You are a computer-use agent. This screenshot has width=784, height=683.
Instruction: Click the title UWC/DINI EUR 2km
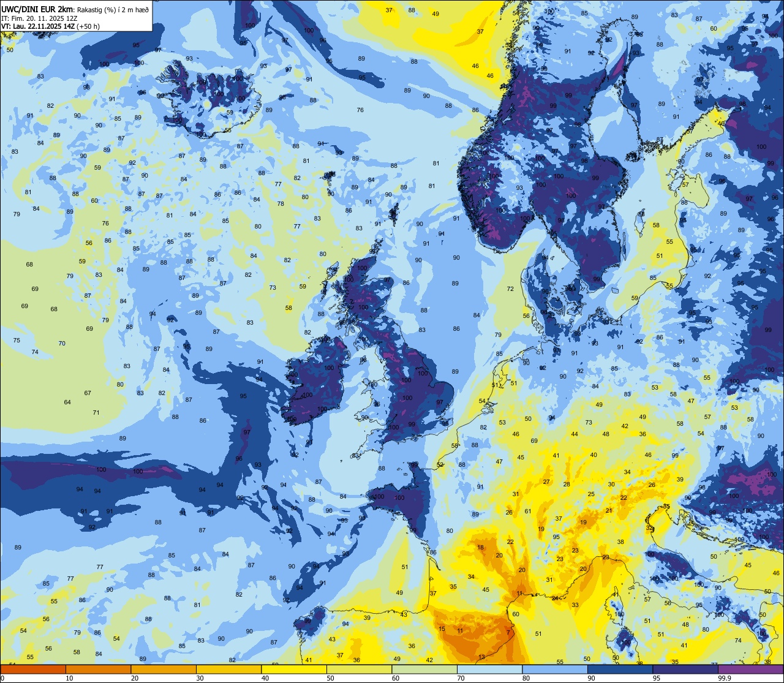(37, 9)
